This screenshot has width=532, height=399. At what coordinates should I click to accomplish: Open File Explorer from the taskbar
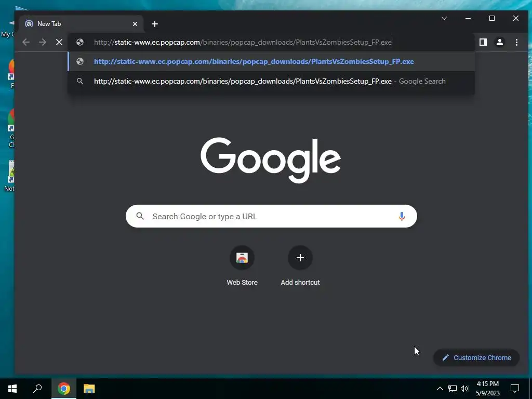click(89, 389)
